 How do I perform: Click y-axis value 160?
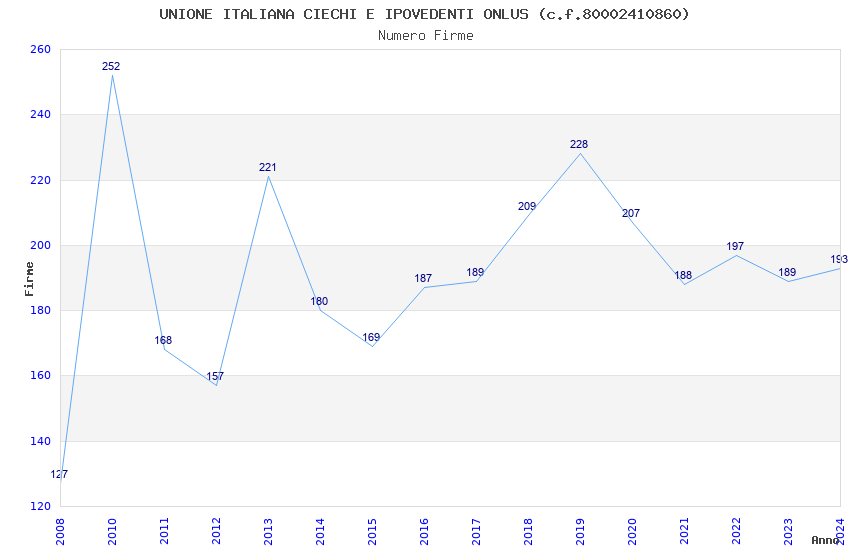(x=41, y=376)
